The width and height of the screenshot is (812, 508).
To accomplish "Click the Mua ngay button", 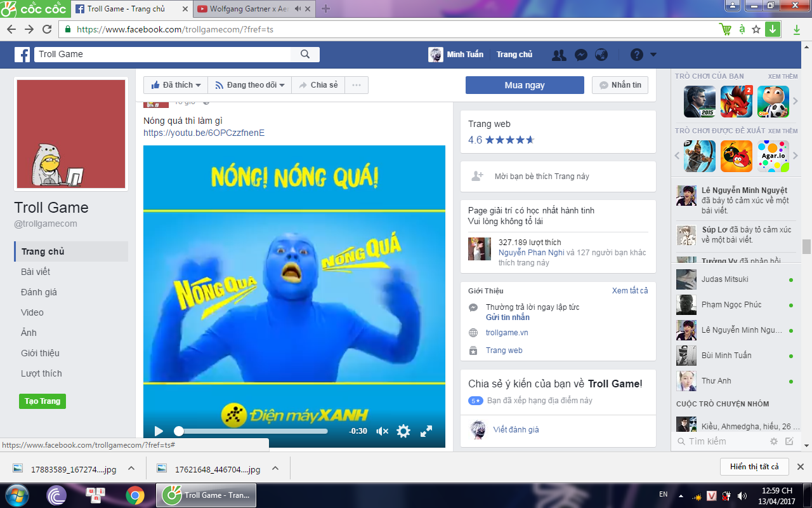I will coord(524,85).
